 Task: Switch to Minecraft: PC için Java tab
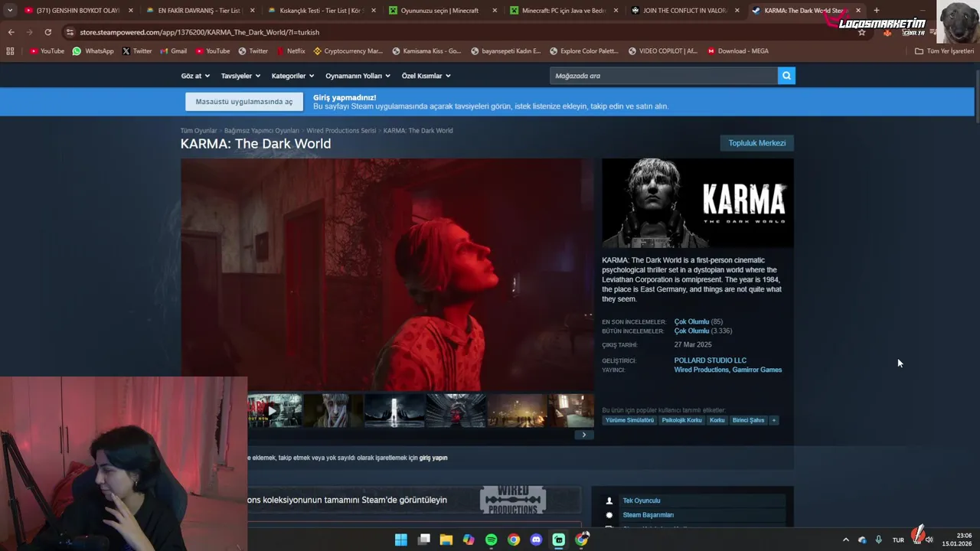coord(563,11)
